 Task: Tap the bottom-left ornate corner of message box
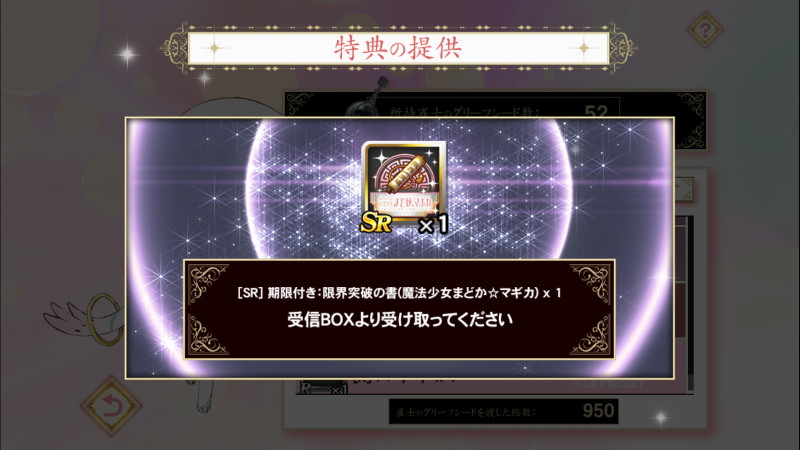pos(208,335)
